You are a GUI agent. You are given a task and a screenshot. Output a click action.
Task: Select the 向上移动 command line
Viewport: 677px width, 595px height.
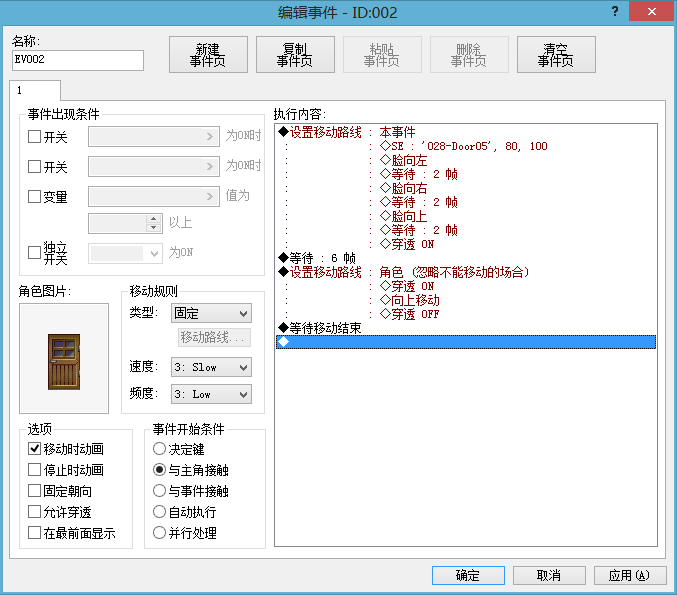(x=466, y=300)
